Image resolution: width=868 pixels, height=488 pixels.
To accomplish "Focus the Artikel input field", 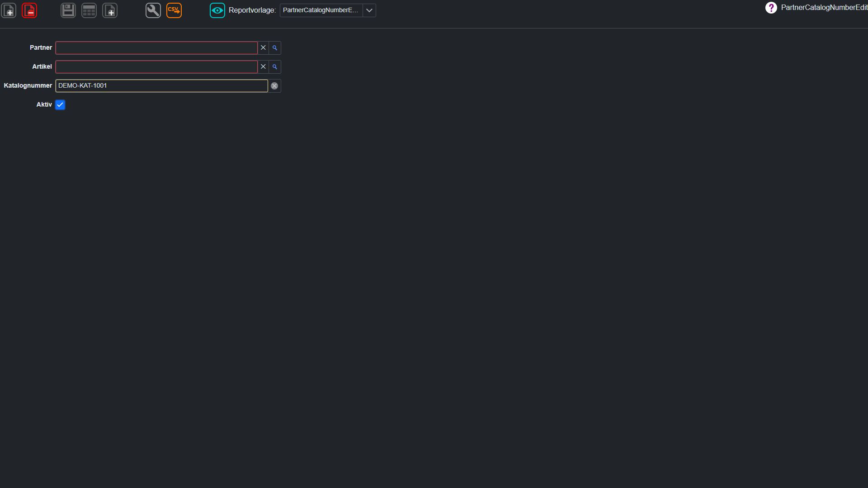I will pyautogui.click(x=156, y=67).
